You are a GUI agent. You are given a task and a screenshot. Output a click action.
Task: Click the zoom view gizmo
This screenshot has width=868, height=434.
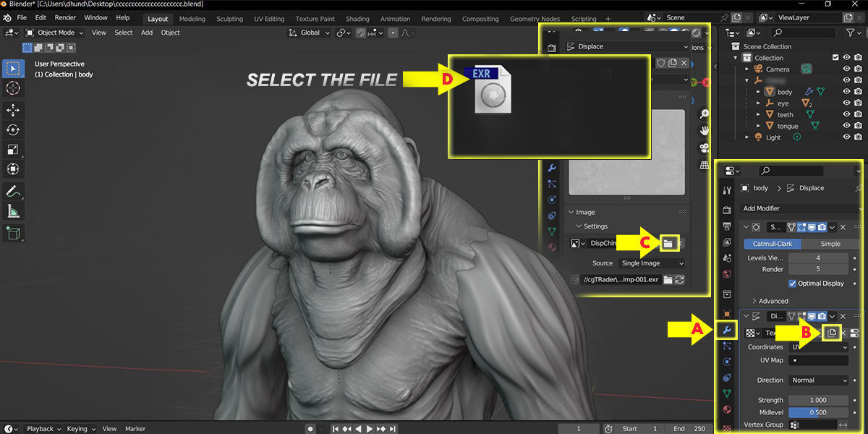coord(703,114)
